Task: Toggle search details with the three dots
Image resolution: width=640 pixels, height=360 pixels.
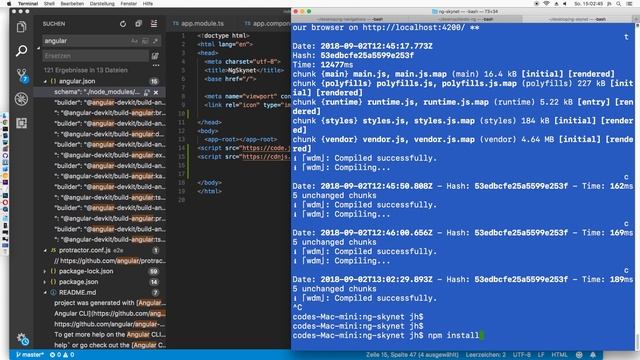Action: click(x=156, y=65)
